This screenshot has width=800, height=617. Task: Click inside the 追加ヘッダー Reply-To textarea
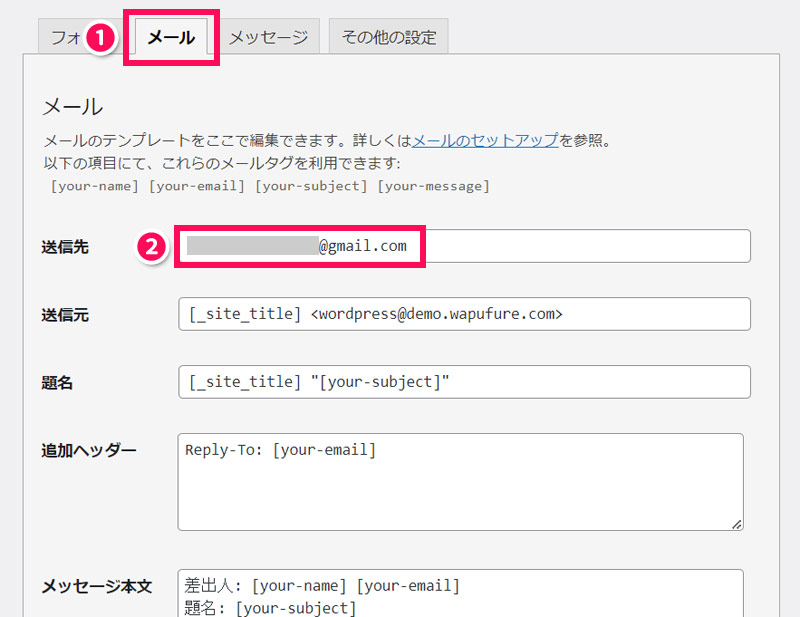point(460,481)
